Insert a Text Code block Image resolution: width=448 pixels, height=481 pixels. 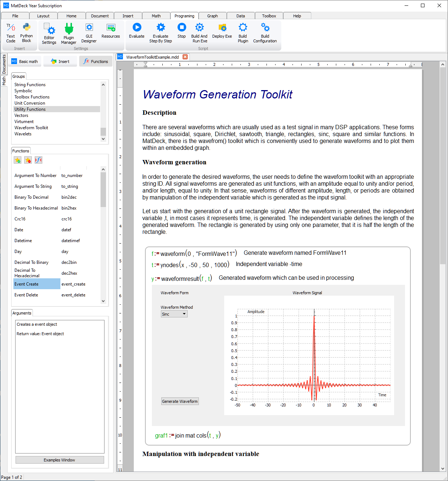point(11,33)
